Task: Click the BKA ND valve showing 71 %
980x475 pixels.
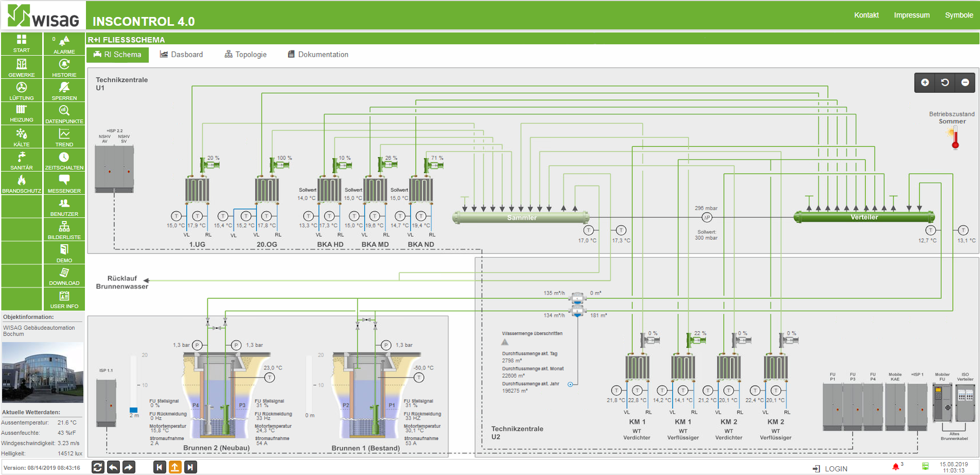Action: coord(433,165)
